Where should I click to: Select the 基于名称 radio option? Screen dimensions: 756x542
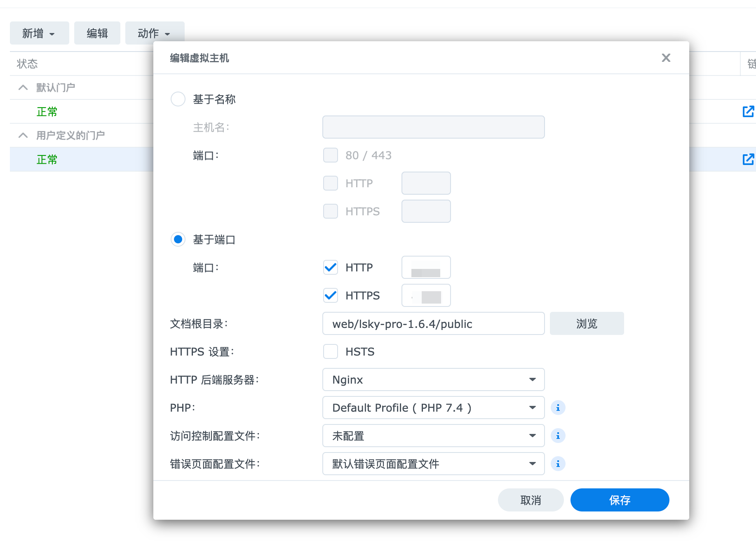(178, 99)
